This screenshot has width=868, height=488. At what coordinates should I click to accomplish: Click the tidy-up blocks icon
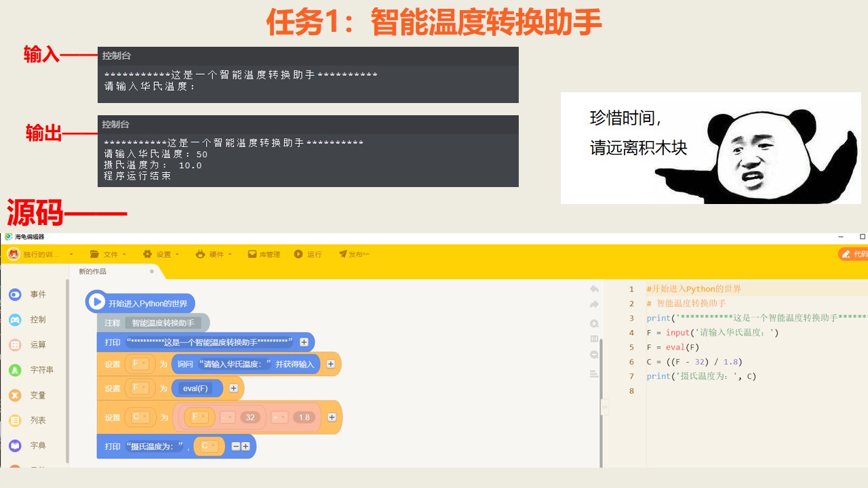point(594,373)
